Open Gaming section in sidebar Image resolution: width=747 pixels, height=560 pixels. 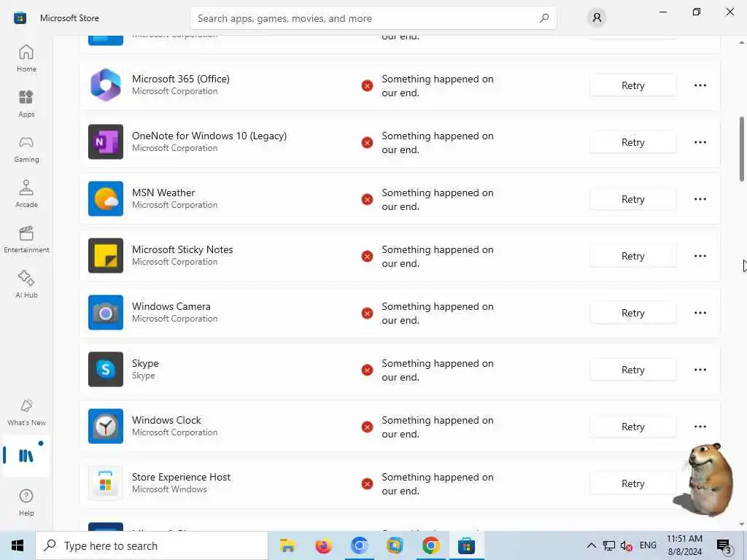pos(26,149)
